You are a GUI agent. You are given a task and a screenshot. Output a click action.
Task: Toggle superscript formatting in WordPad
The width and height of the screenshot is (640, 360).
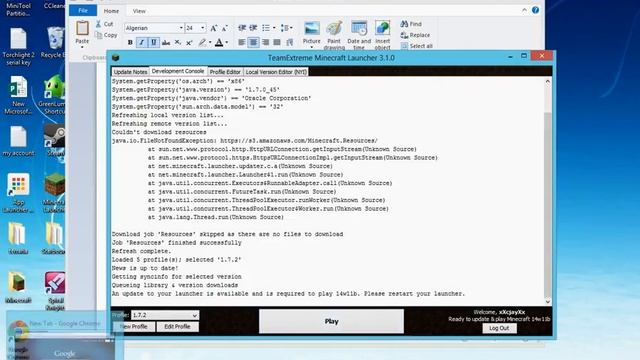(x=189, y=42)
